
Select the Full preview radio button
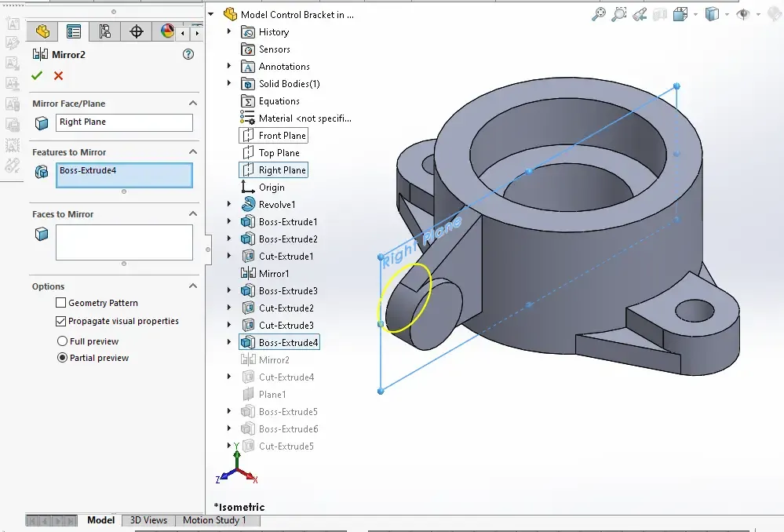[x=62, y=341]
